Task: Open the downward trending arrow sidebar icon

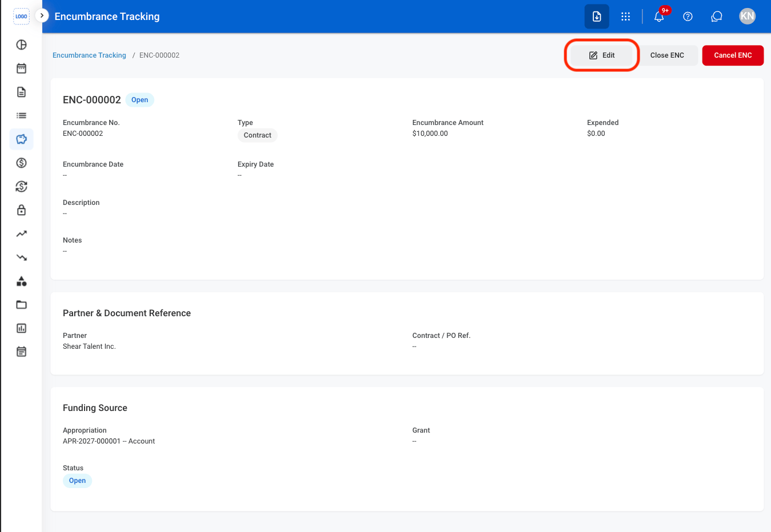Action: [21, 257]
